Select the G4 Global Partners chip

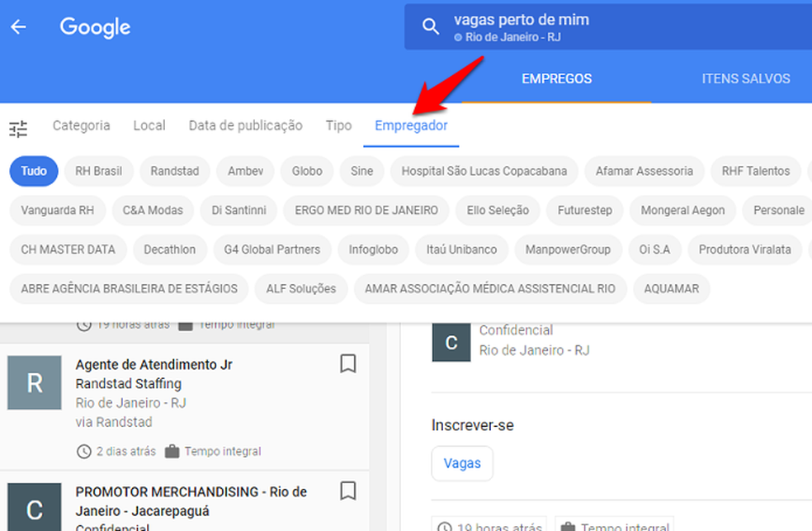[x=271, y=249]
